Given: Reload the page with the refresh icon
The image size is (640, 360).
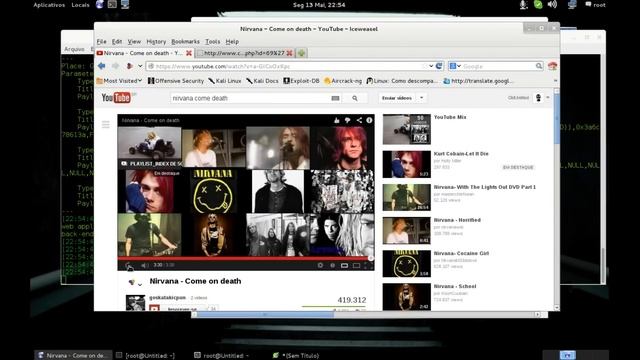Looking at the screenshot, I should coord(439,66).
